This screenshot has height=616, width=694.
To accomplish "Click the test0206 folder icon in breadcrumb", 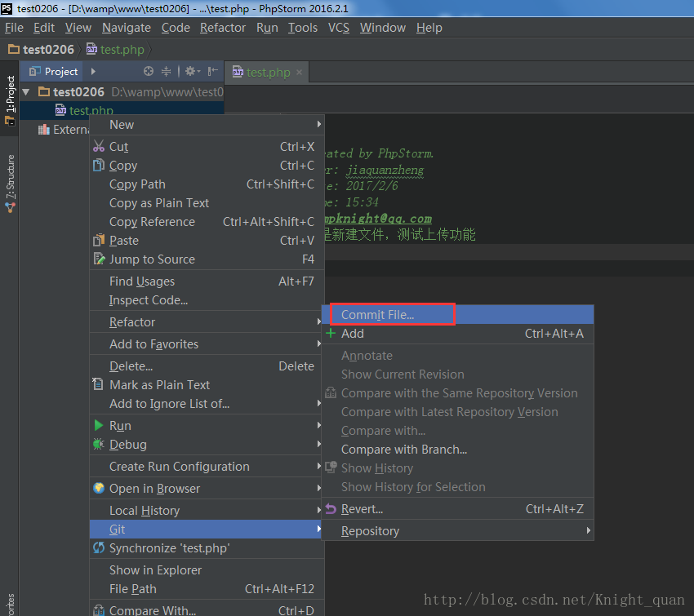I will click(14, 49).
